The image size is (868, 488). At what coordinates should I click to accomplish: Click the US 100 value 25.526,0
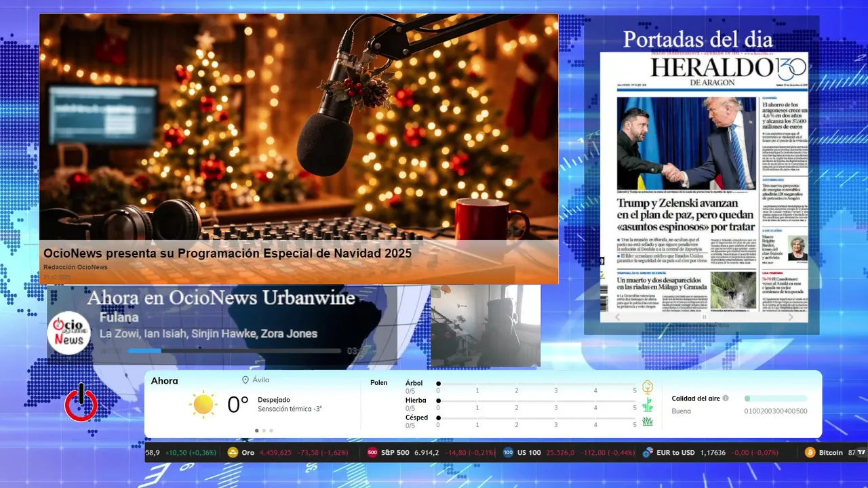[560, 453]
